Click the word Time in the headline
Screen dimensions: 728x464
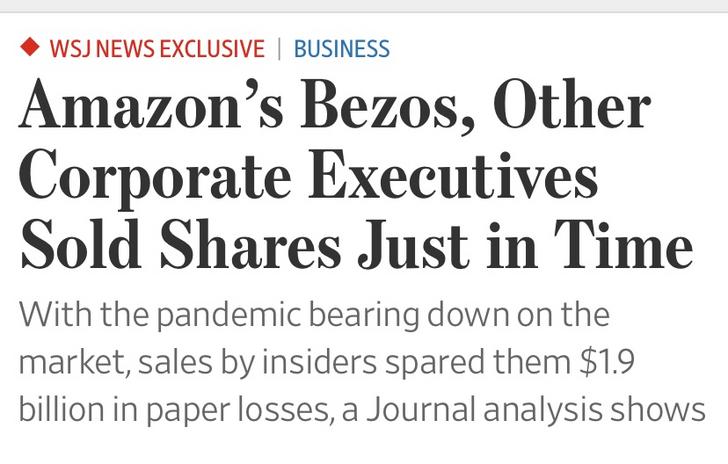pos(623,244)
